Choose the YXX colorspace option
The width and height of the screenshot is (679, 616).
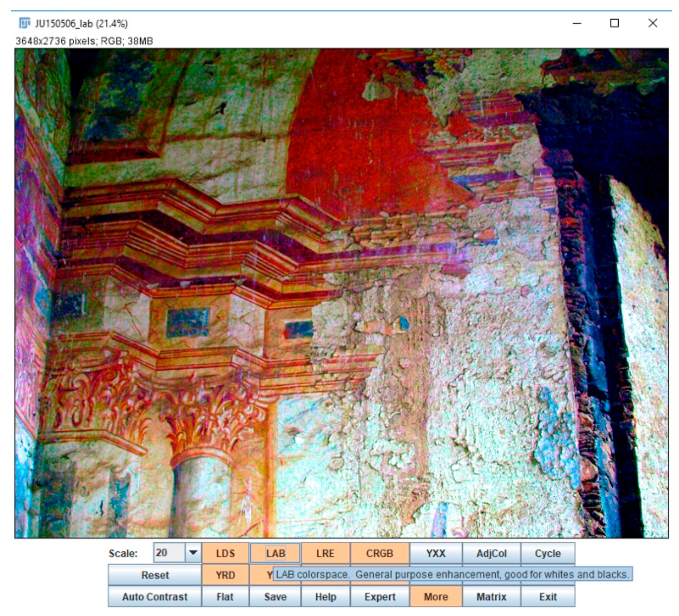(436, 553)
